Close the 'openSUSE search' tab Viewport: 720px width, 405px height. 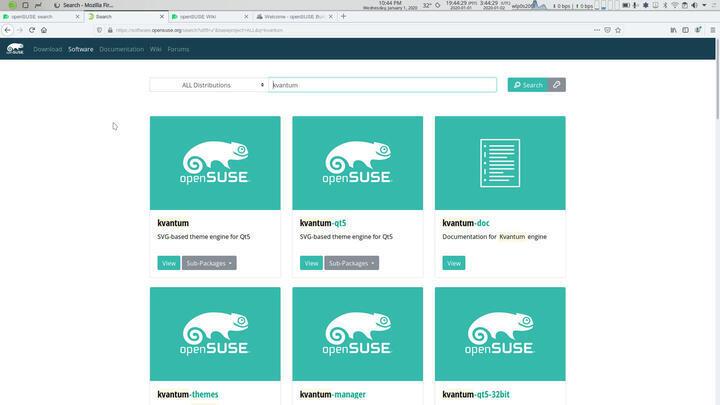77,17
